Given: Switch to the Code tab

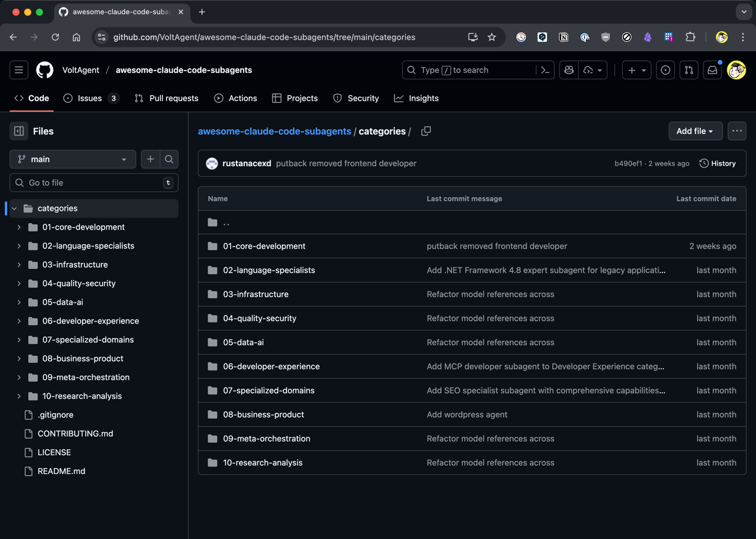Looking at the screenshot, I should pos(32,98).
